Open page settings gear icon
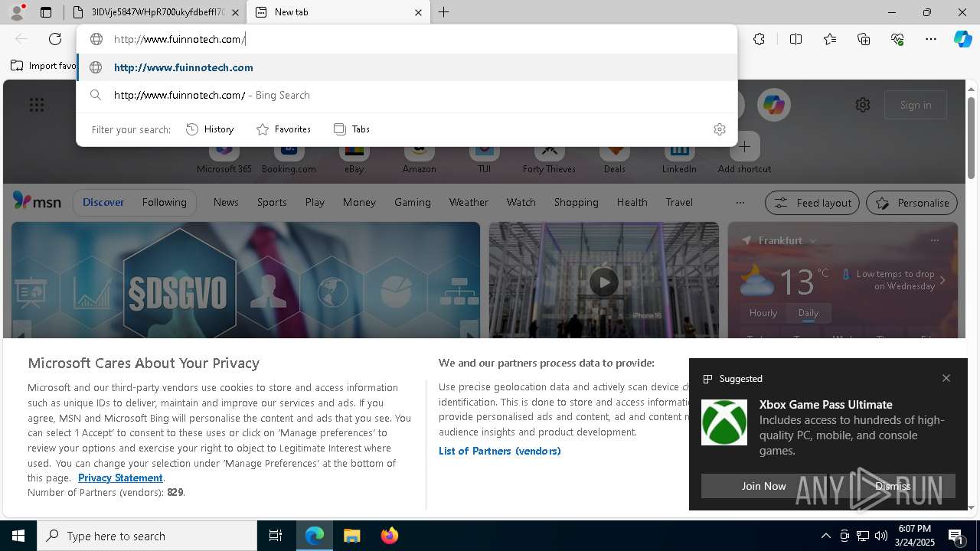The width and height of the screenshot is (980, 551). [863, 105]
